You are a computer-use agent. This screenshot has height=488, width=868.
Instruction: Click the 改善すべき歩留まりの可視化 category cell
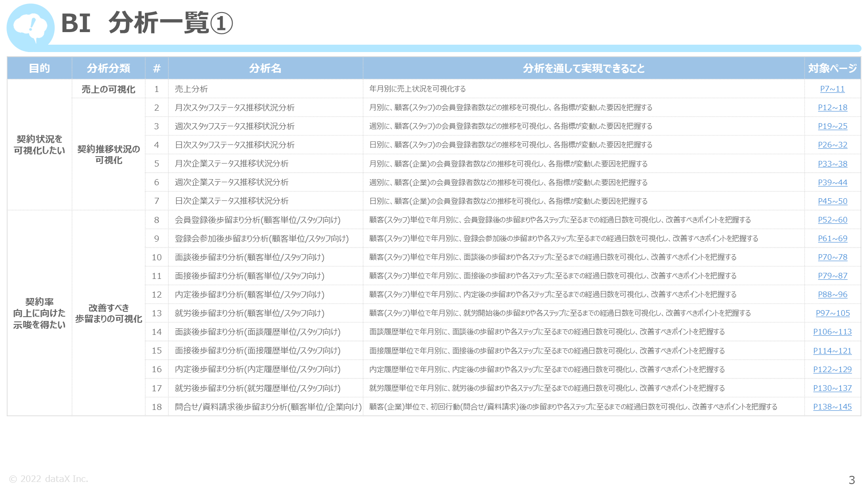point(108,313)
